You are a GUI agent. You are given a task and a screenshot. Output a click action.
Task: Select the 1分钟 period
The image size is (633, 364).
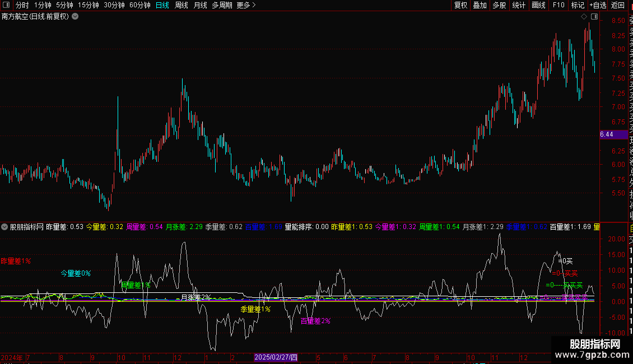coord(43,5)
